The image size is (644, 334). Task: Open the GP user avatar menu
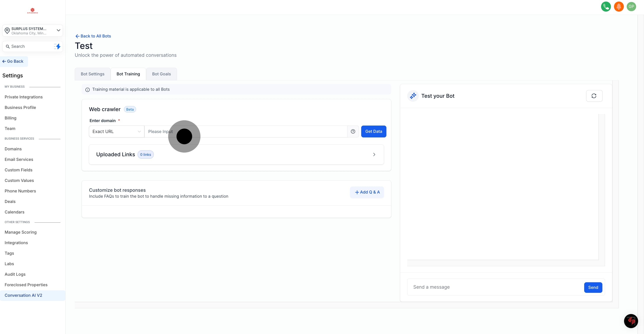point(631,7)
